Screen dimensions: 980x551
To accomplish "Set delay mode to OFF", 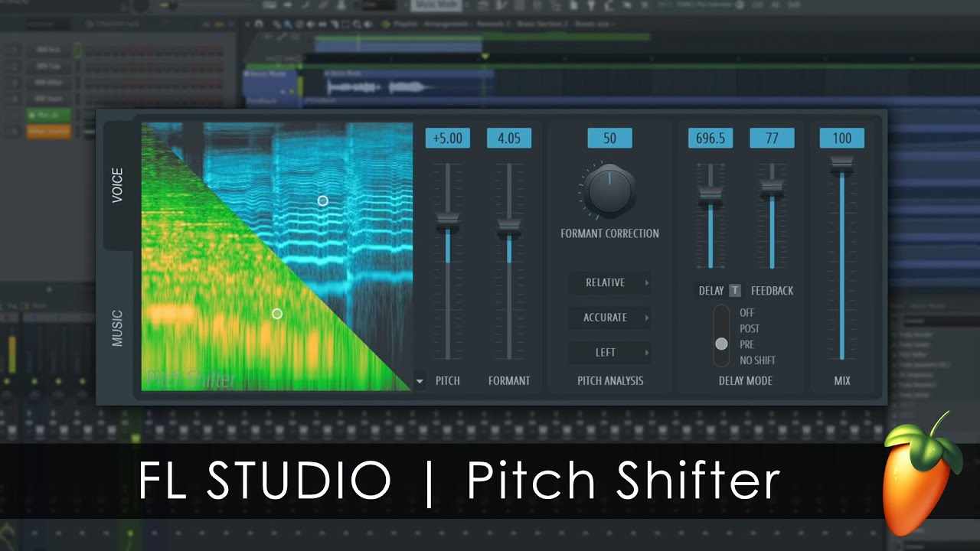I will coord(747,313).
